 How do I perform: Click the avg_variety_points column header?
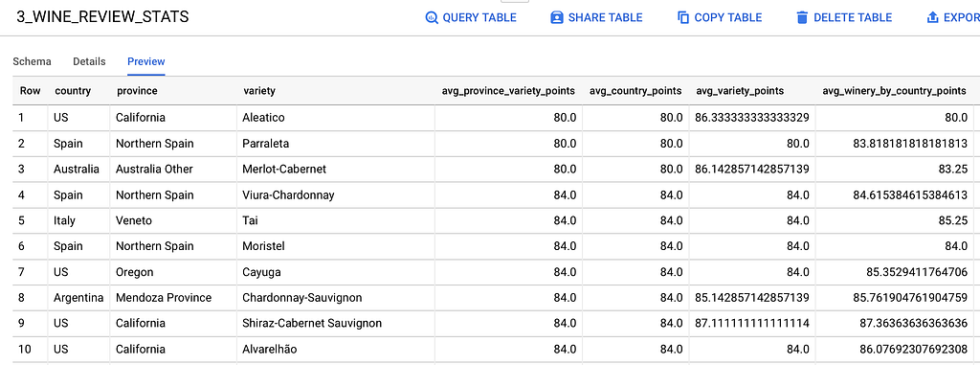point(740,91)
